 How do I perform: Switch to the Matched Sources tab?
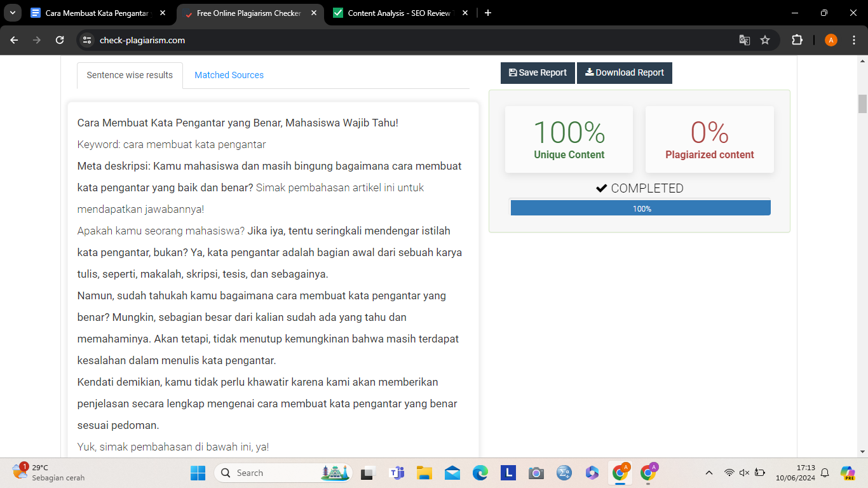229,75
